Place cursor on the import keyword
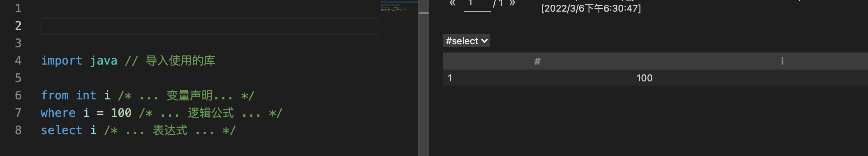The width and height of the screenshot is (868, 156). (x=62, y=61)
